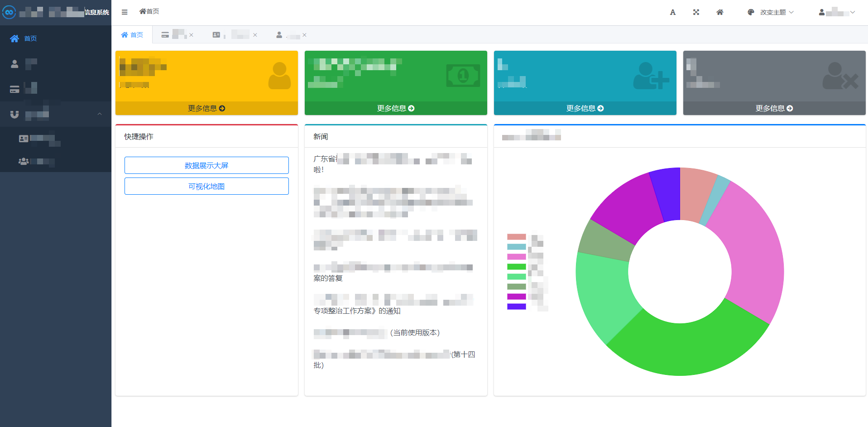Toggle fullscreen with the expand arrows icon
Viewport: 868px width, 427px height.
[696, 12]
